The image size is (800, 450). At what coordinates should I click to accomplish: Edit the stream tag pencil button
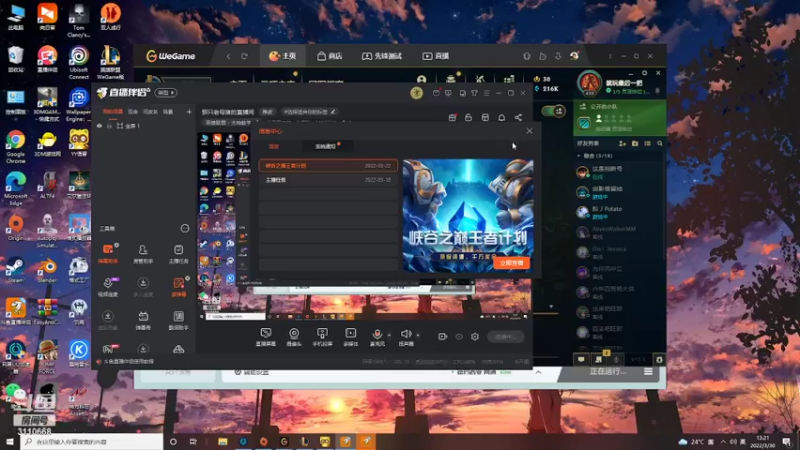coord(333,112)
